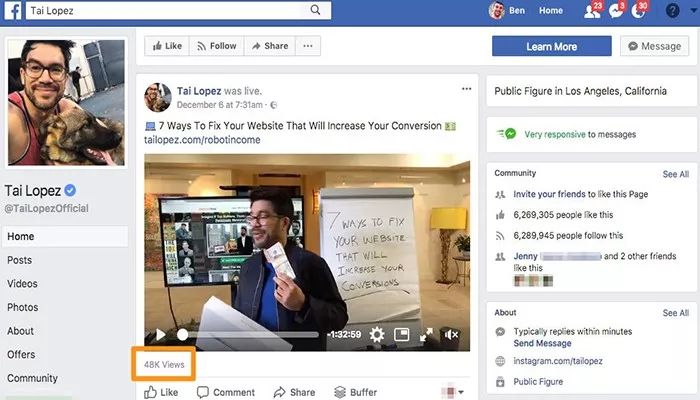This screenshot has width=700, height=400.
Task: Comment on the video post
Action: (x=226, y=392)
